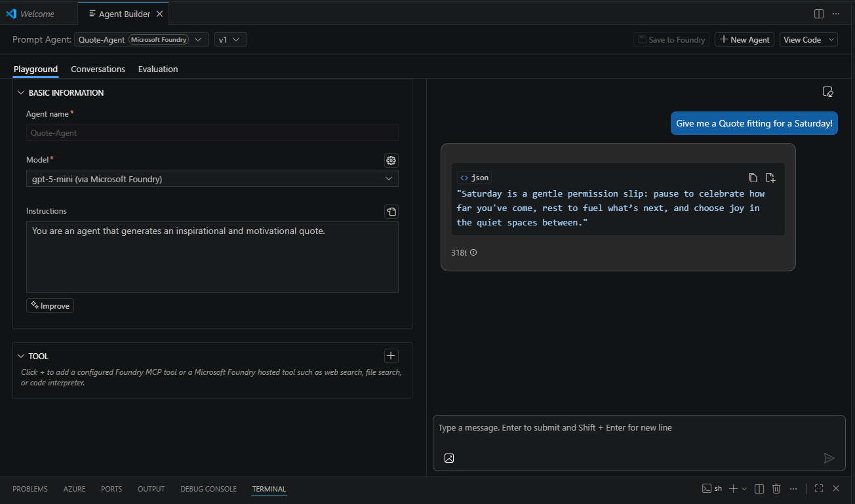Attach an image to the message
The image size is (855, 504).
[449, 458]
